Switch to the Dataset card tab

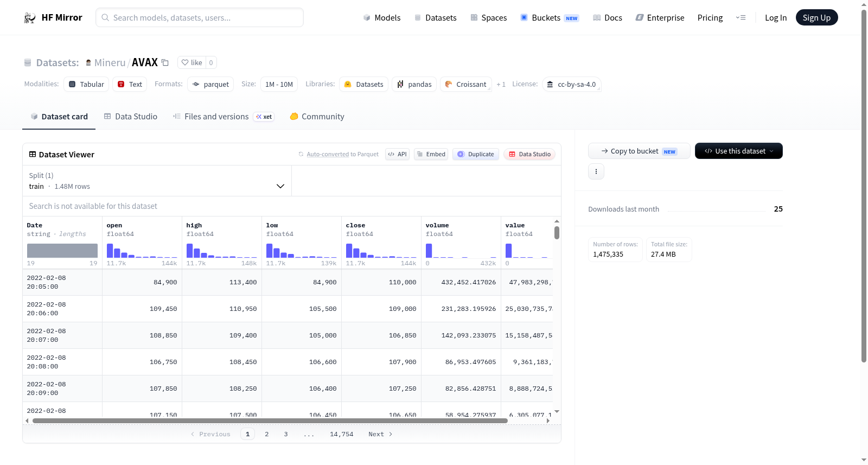point(59,117)
